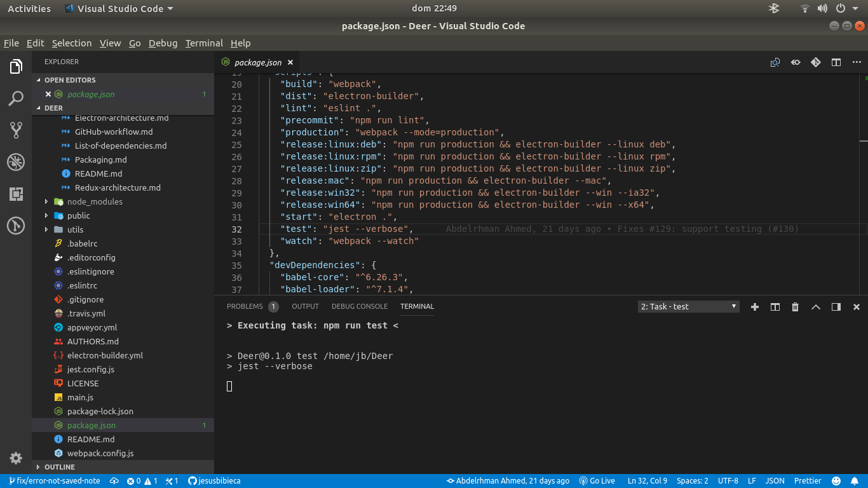Toggle the preview eye icon above the editor

click(x=796, y=62)
